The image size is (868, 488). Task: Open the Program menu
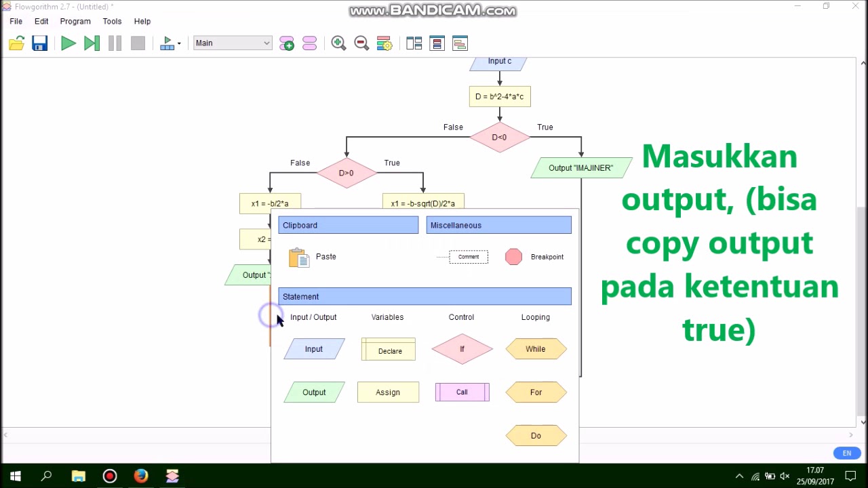point(75,21)
